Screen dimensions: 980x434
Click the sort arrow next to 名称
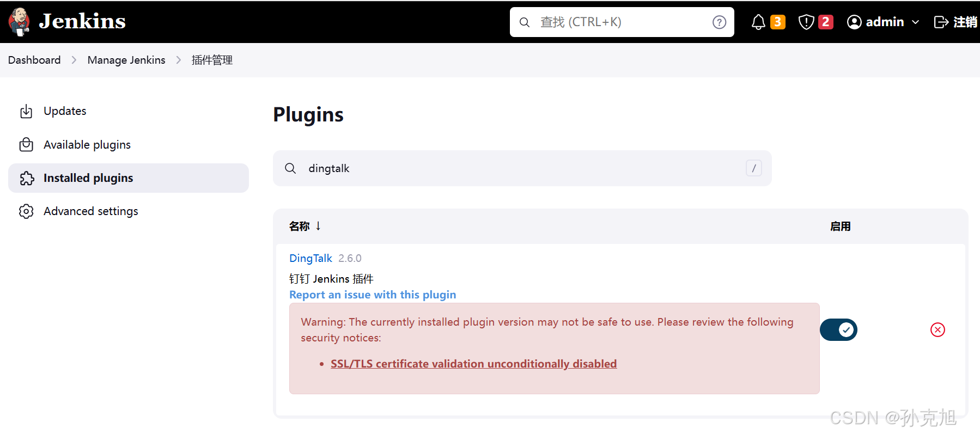click(318, 226)
